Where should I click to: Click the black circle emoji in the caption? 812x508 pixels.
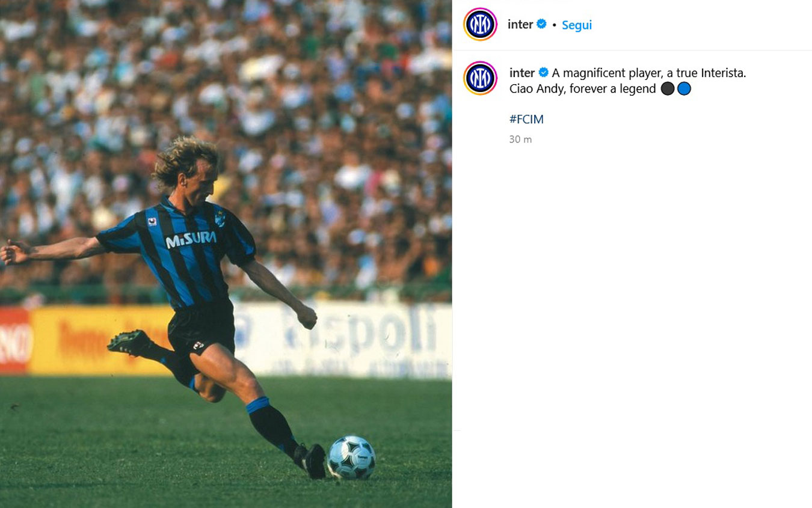pos(668,89)
